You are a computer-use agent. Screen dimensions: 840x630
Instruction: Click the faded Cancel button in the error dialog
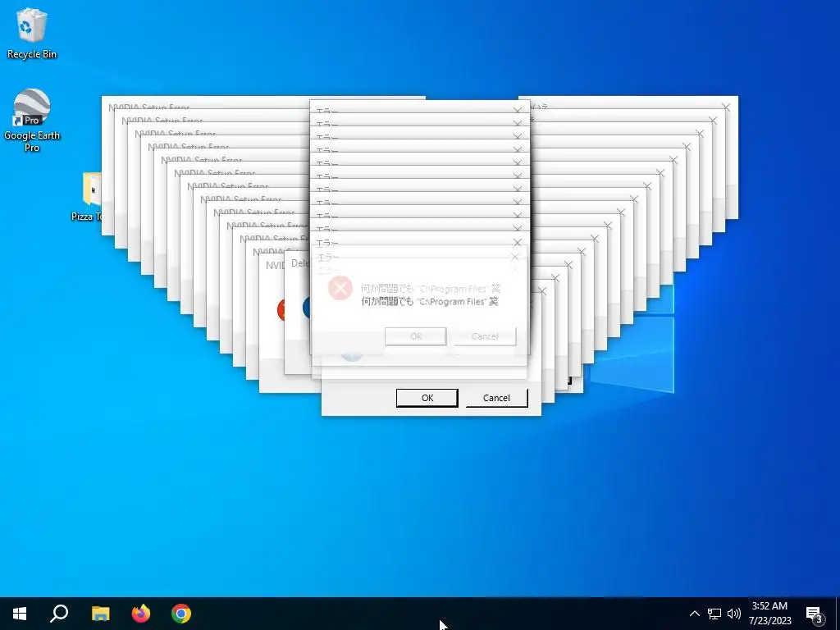[486, 336]
